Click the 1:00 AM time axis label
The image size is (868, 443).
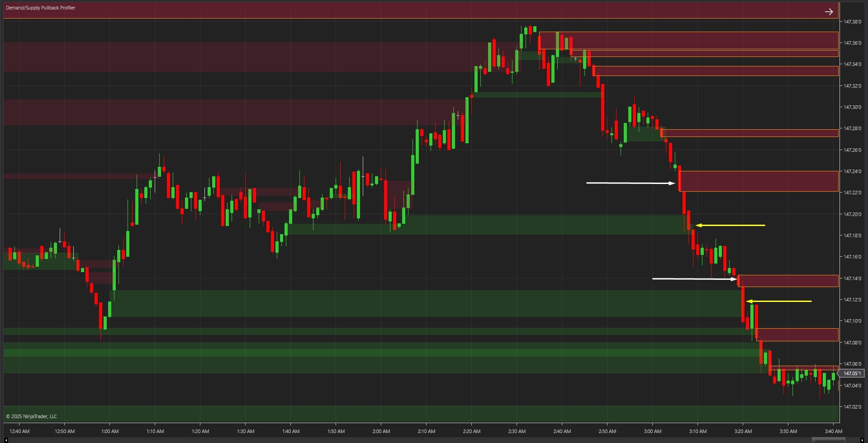pos(110,431)
